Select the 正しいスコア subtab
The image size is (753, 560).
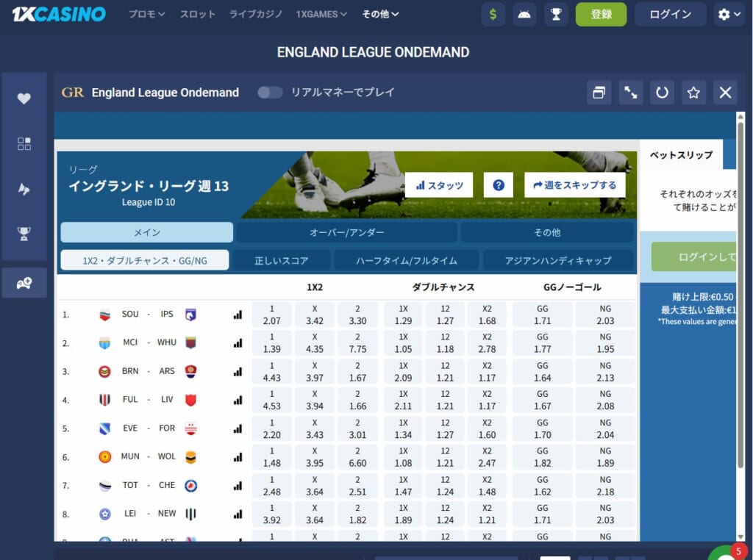pos(282,260)
